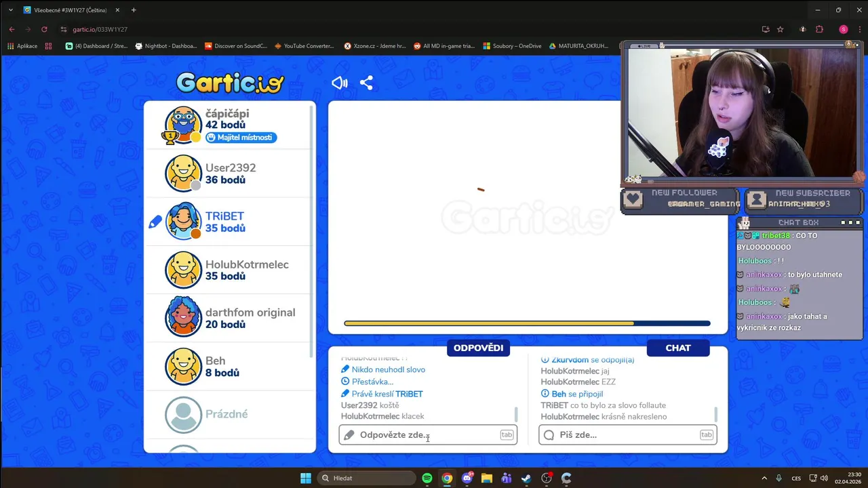868x488 pixels.
Task: Open Steam from the taskbar
Action: pos(526,478)
